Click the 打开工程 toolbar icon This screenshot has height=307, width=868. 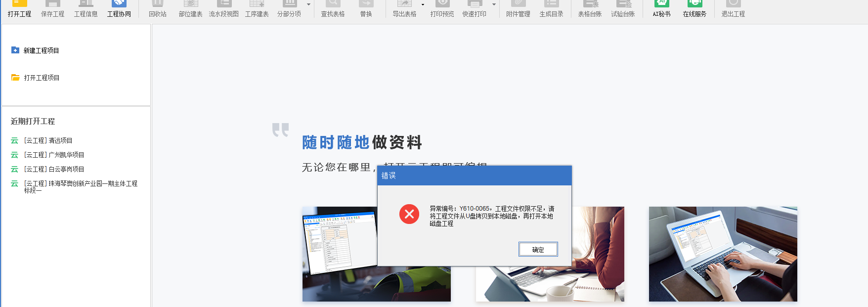tap(19, 8)
